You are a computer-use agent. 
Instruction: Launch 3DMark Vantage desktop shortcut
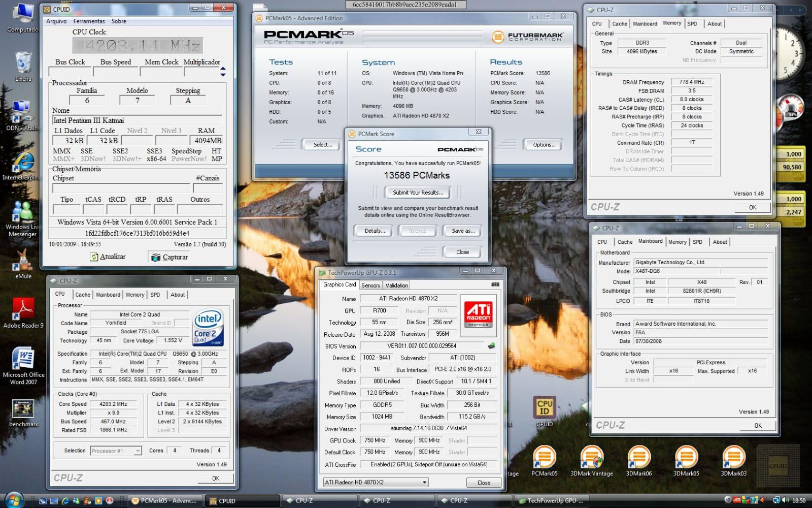point(592,461)
